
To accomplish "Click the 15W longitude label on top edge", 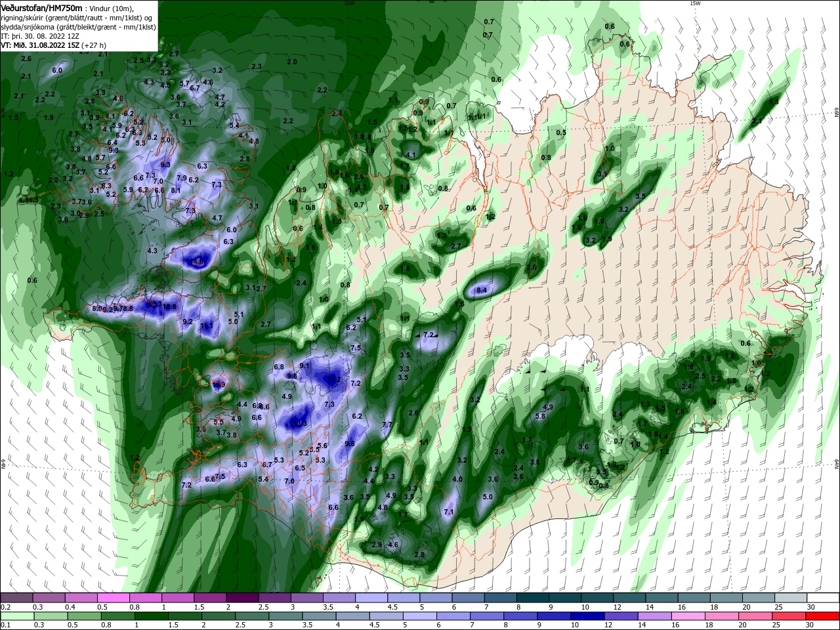I will 695,3.
